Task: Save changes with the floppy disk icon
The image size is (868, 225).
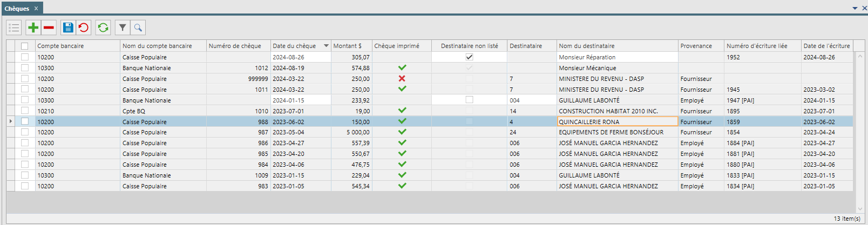Action: click(x=68, y=28)
